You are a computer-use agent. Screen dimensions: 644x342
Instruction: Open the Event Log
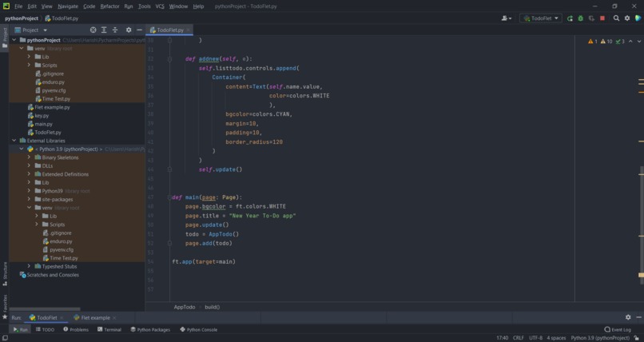click(618, 329)
